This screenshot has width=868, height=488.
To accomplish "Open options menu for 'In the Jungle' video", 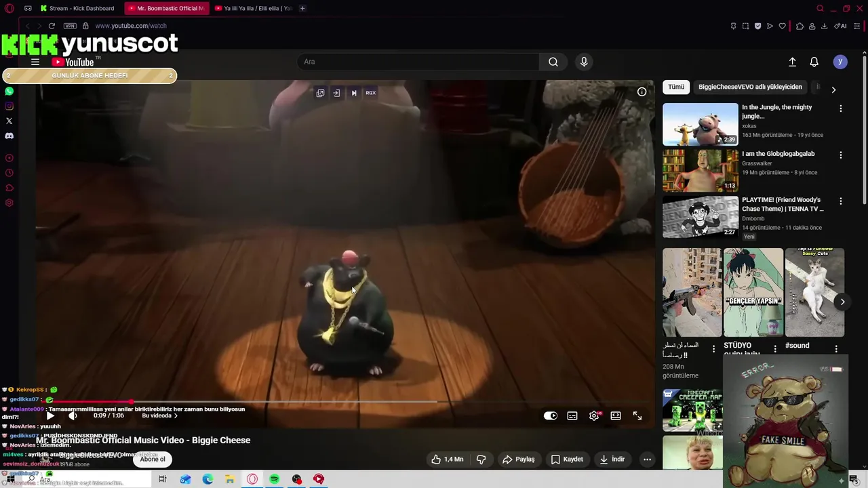I will (x=841, y=108).
